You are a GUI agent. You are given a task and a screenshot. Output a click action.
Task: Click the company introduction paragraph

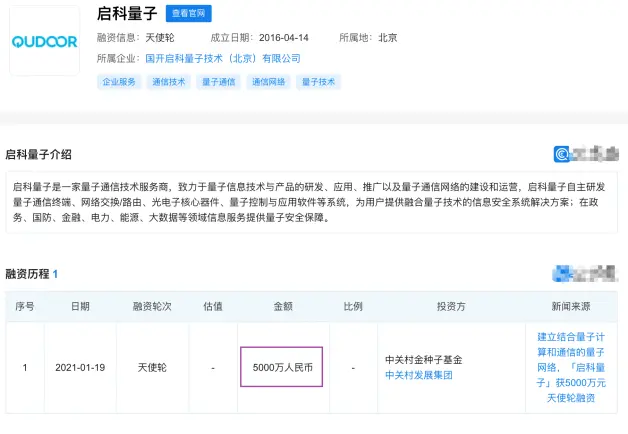click(312, 202)
